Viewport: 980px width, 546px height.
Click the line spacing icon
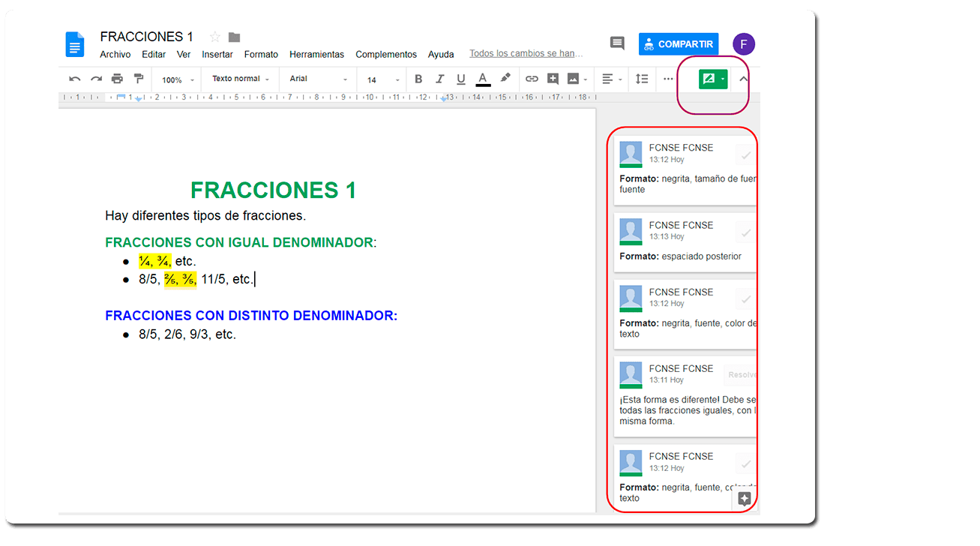642,79
